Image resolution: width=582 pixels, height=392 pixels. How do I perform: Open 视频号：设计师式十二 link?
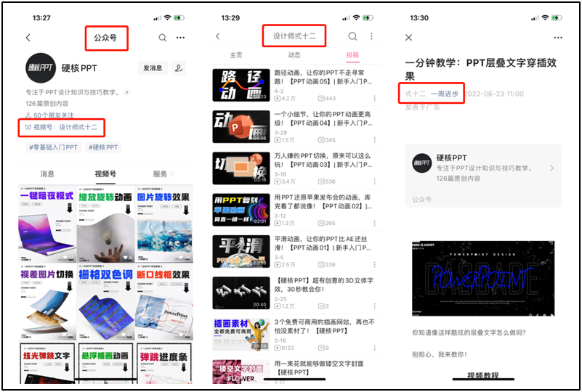[61, 127]
